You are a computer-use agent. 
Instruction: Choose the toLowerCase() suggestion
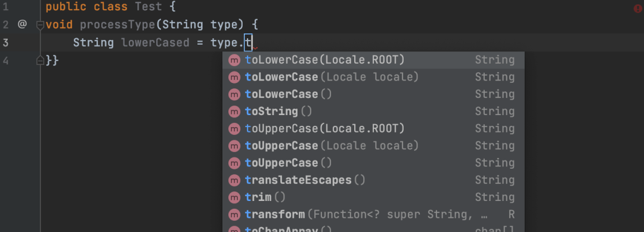point(373,94)
